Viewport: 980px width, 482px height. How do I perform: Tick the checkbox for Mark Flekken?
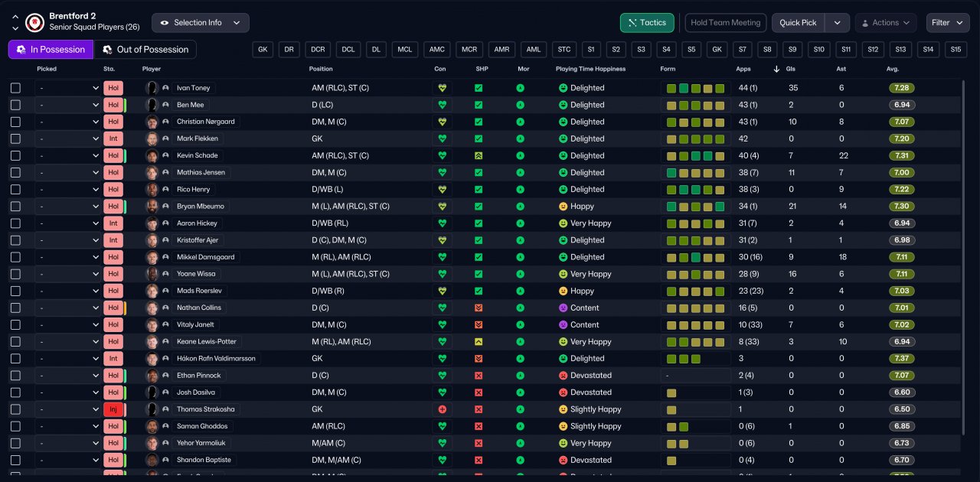(15, 138)
